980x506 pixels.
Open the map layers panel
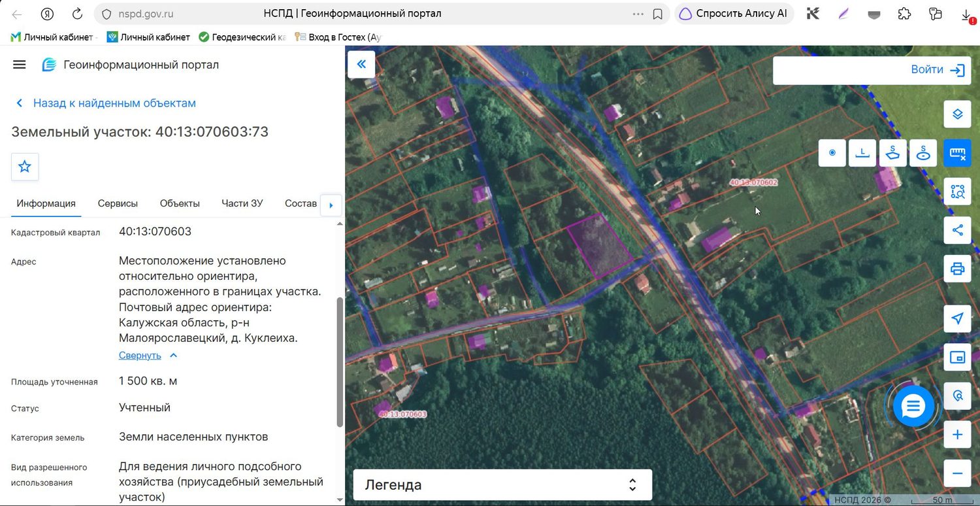pyautogui.click(x=957, y=114)
